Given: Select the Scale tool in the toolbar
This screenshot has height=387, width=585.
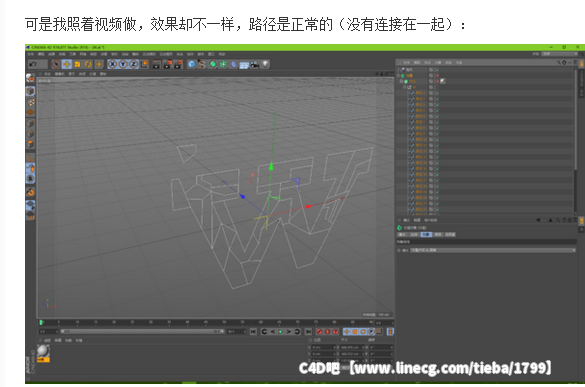Looking at the screenshot, I should coord(78,64).
